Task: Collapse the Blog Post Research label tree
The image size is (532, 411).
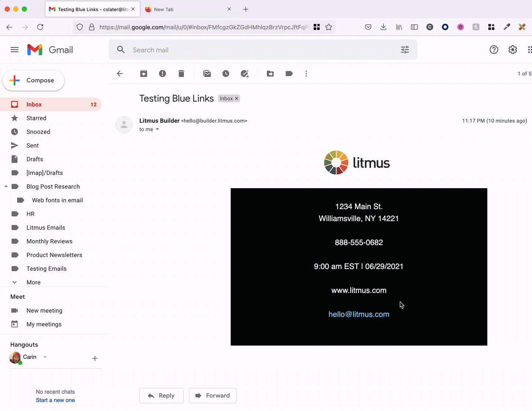Action: click(x=6, y=186)
